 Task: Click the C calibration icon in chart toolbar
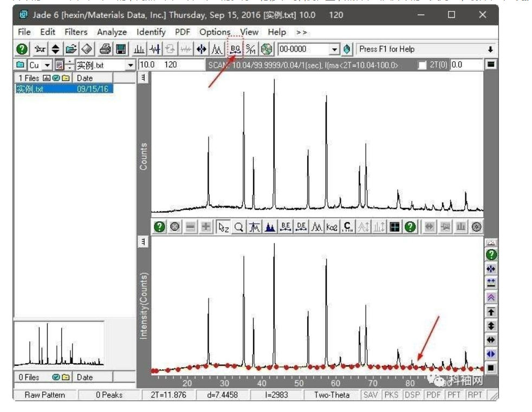point(347,227)
